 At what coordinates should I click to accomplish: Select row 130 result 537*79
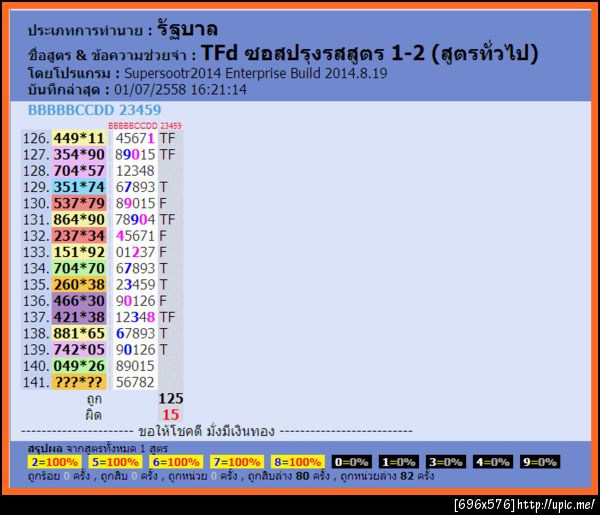79,203
